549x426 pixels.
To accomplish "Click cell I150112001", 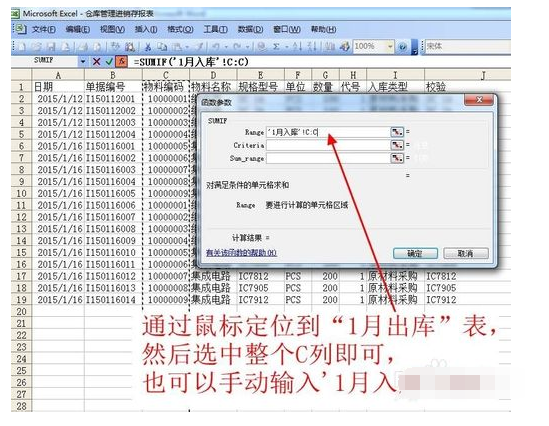I will pyautogui.click(x=113, y=99).
